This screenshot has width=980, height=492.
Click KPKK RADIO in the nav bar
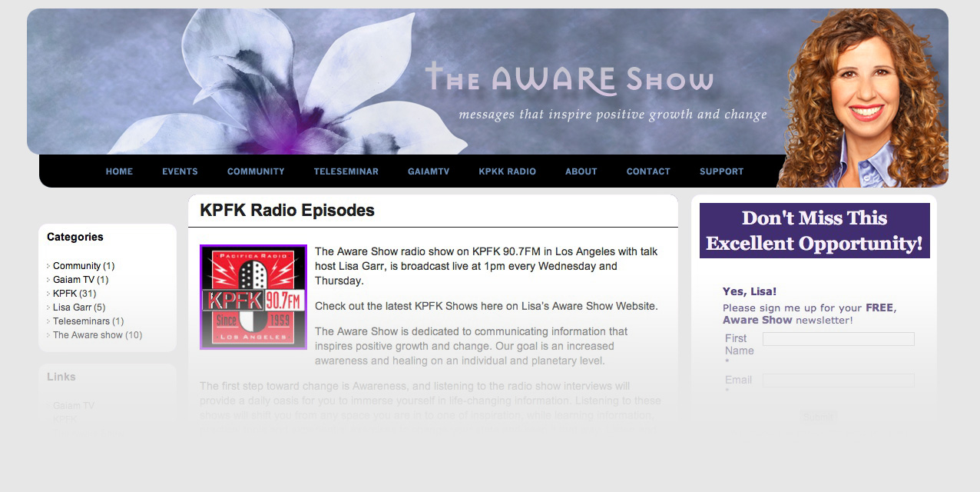(507, 171)
